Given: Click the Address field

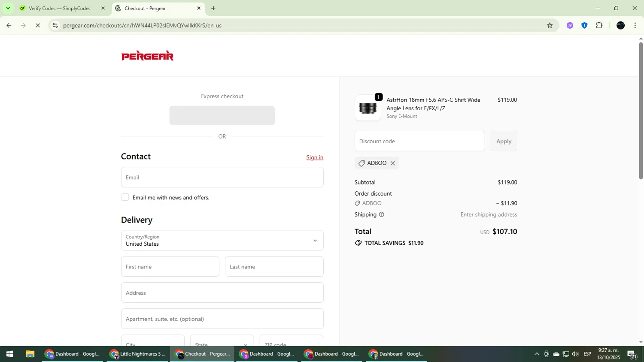Looking at the screenshot, I should [x=222, y=293].
